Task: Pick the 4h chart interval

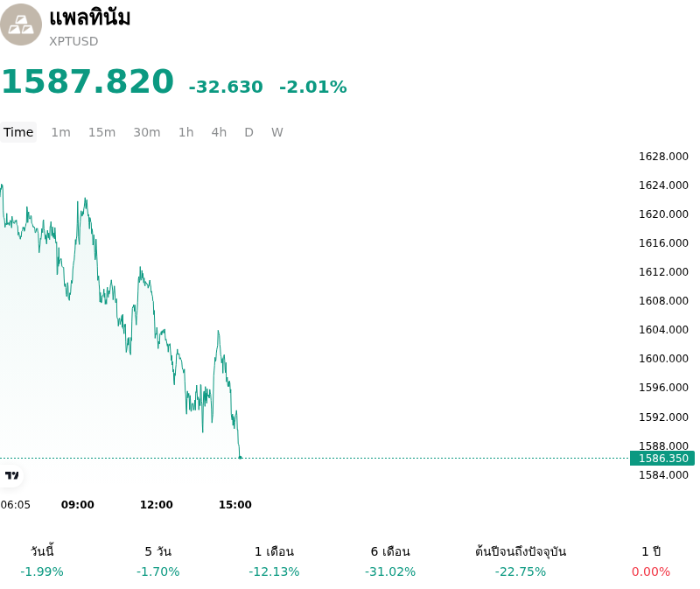Action: tap(219, 132)
